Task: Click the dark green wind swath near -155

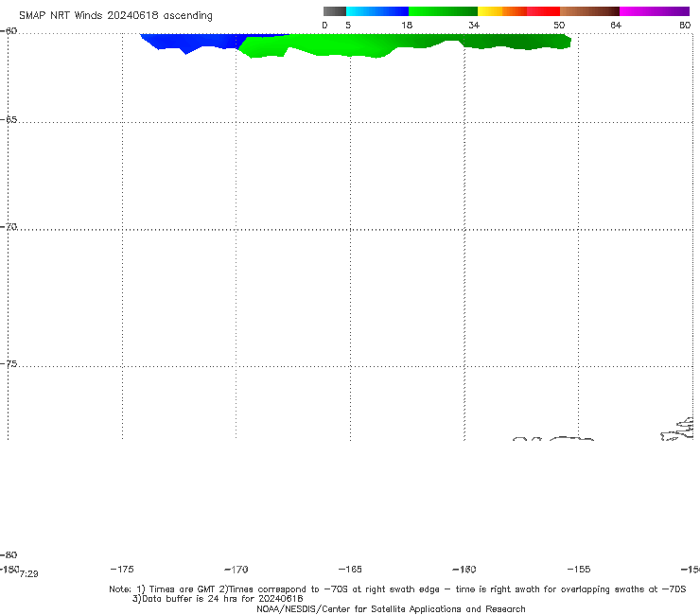Action: [517, 42]
